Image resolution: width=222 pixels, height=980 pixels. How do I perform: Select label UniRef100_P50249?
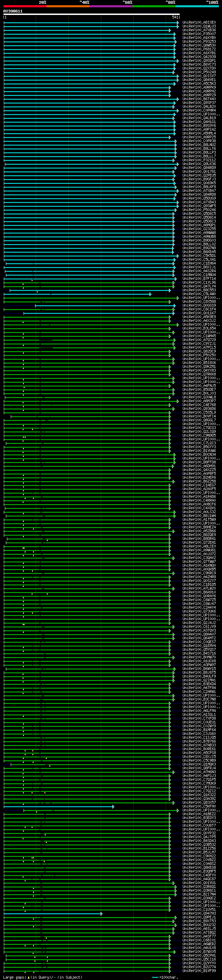click(199, 72)
